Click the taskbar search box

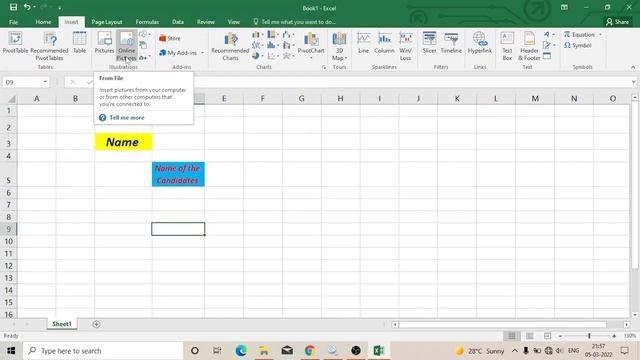coord(103,351)
